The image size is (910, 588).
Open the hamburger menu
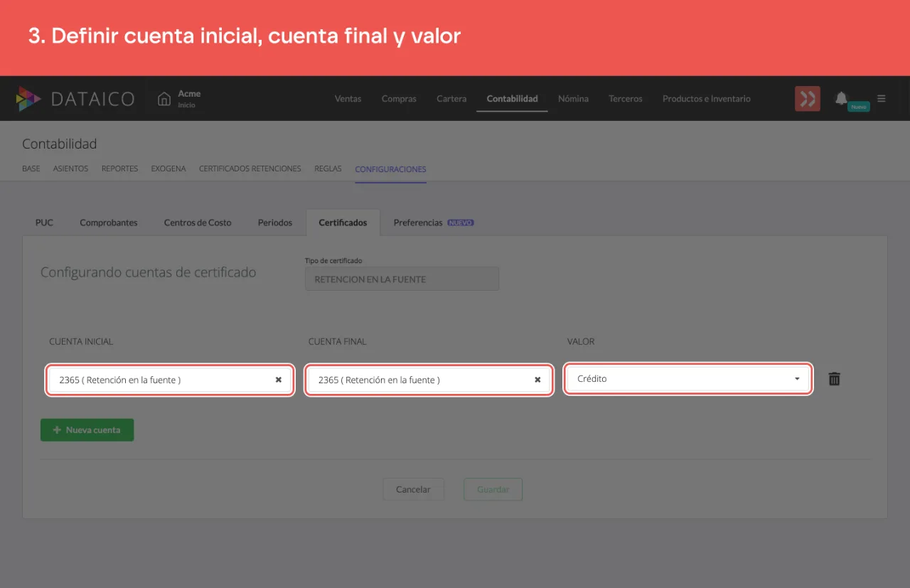click(x=882, y=99)
